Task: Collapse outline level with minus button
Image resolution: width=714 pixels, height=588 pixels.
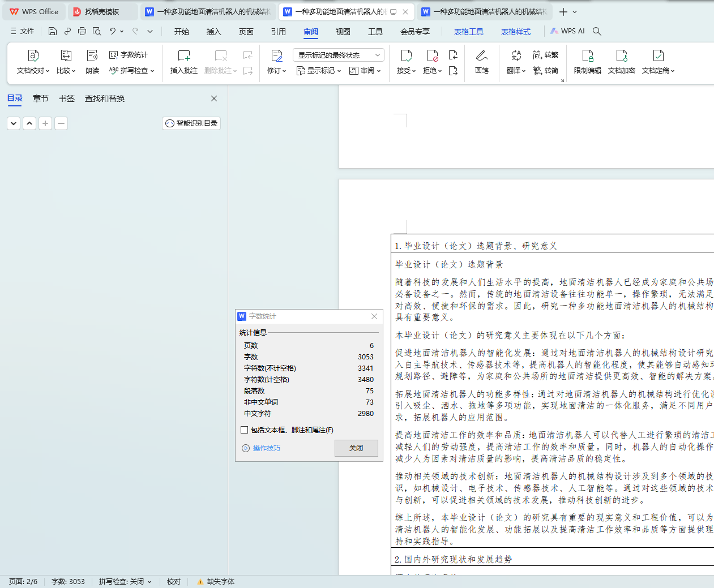Action: point(61,123)
